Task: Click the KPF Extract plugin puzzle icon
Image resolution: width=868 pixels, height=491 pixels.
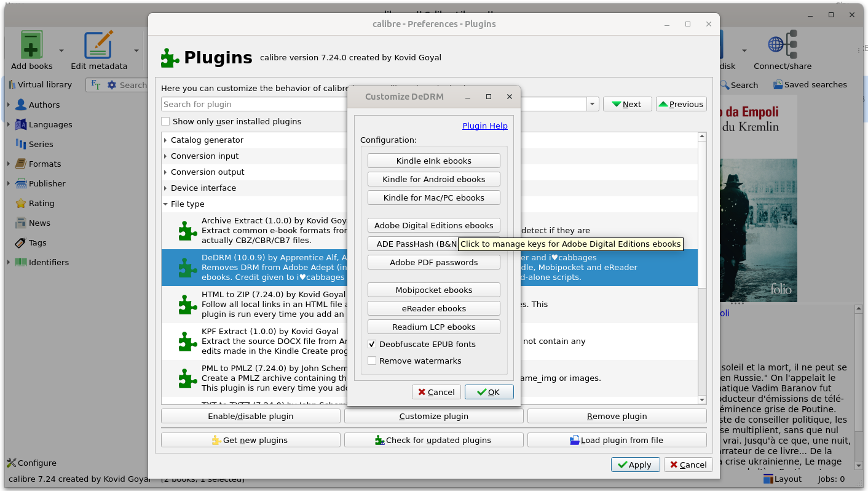Action: 187,341
